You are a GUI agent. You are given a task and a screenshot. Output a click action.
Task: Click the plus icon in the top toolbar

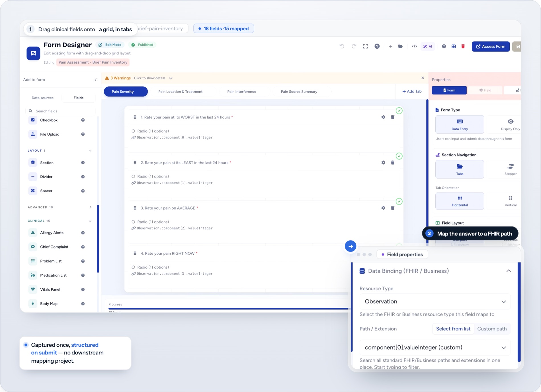[391, 46]
